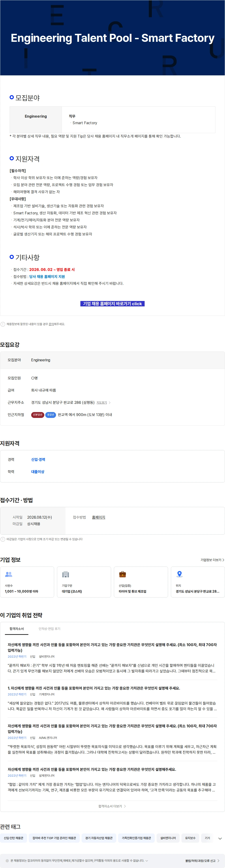225x868 pixels.
Task: Click the 문의 link for incorrect job info
Action: point(52,324)
